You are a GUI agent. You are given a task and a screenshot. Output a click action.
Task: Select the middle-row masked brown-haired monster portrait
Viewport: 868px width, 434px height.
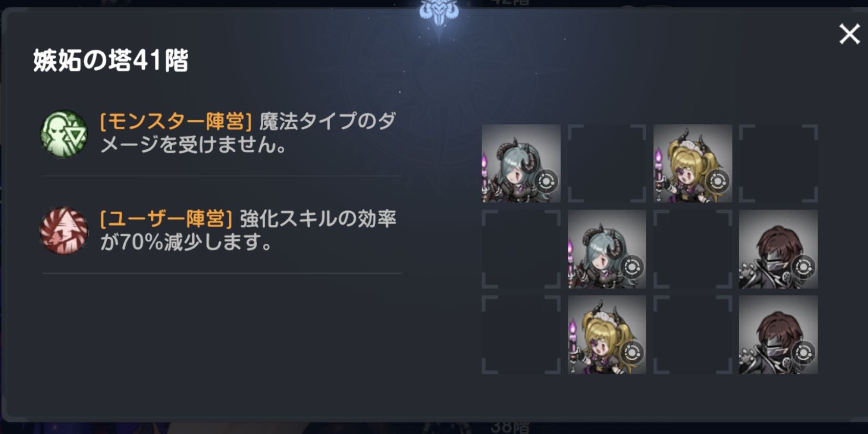click(x=778, y=249)
